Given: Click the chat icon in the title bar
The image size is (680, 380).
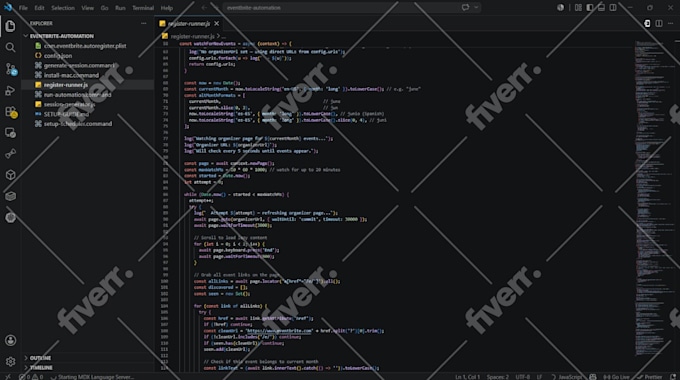Looking at the screenshot, I should (465, 7).
